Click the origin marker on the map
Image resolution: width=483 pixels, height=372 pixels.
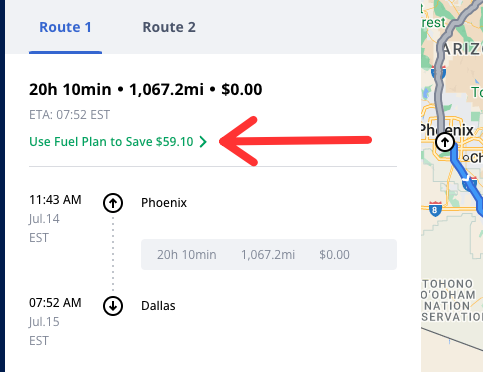pos(445,142)
